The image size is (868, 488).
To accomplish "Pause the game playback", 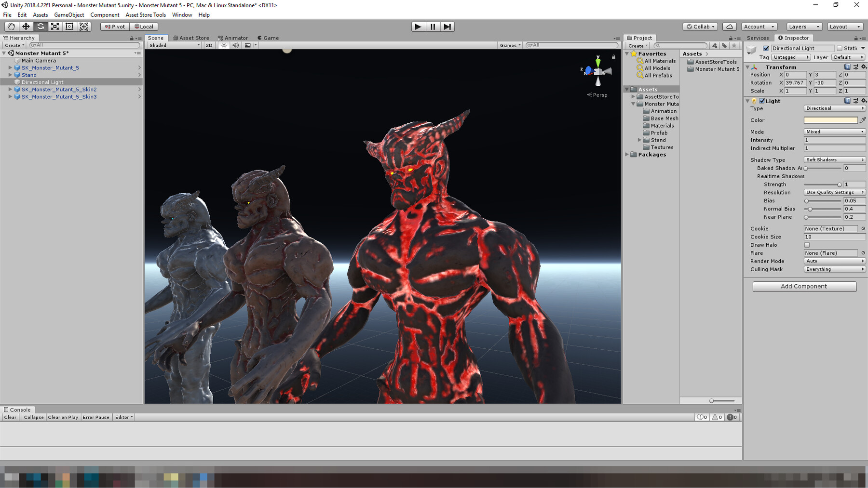I will tap(433, 26).
